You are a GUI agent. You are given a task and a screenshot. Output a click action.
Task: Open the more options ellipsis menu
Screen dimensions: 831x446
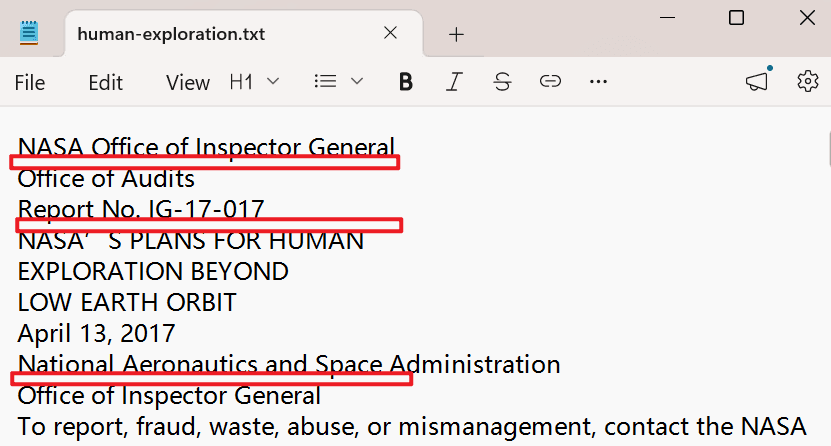(598, 82)
